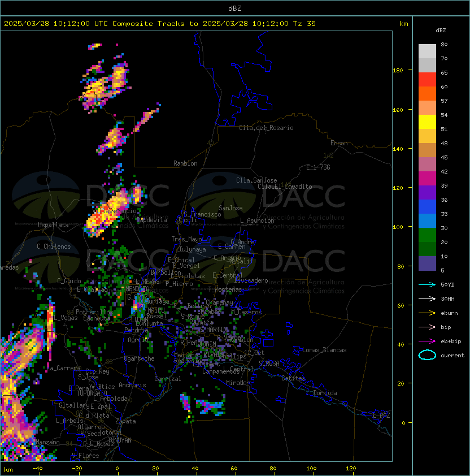Click the 'Catitas' label
Image resolution: width=470 pixels, height=476 pixels.
[293, 378]
